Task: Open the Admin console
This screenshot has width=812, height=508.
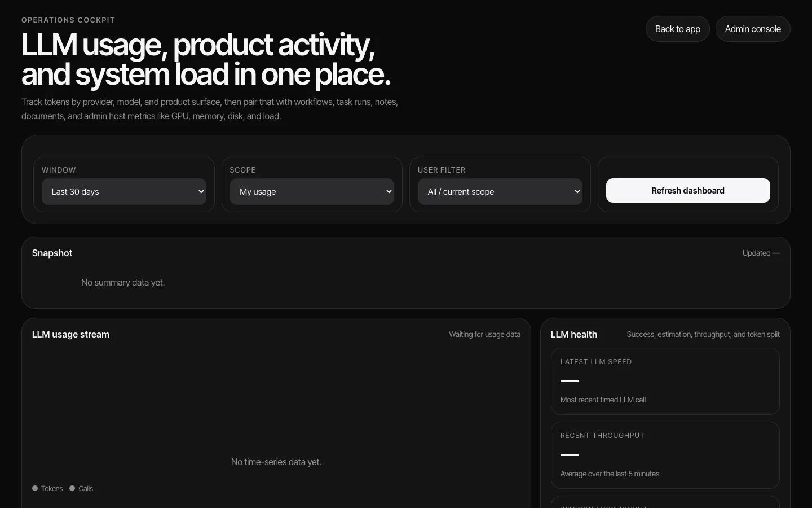Action: coord(753,29)
